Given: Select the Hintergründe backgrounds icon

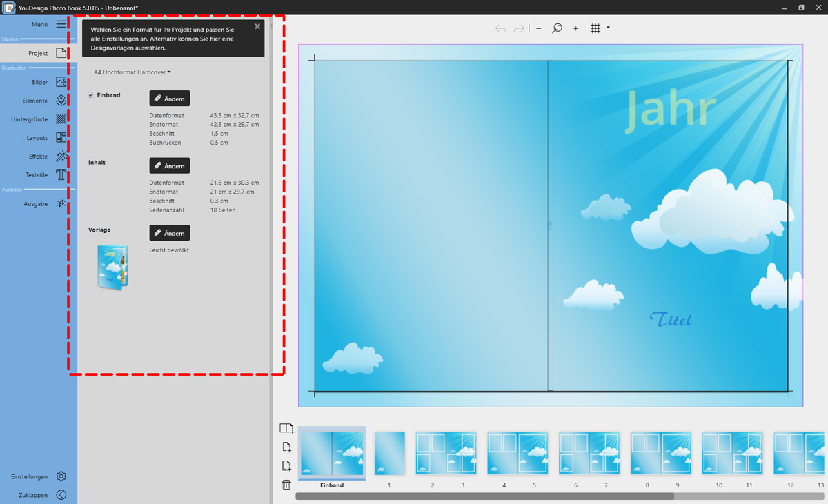Looking at the screenshot, I should [x=61, y=119].
